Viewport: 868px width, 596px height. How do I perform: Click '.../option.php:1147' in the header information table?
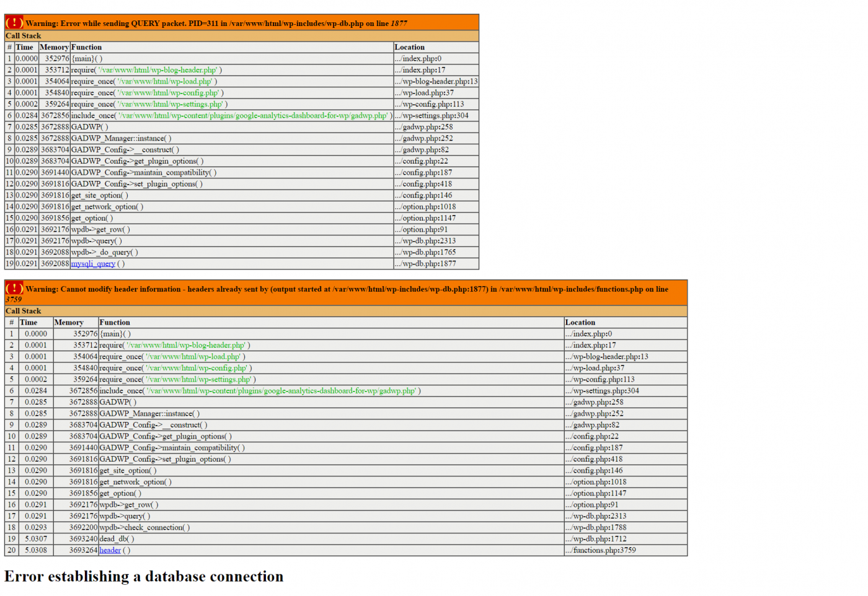click(x=596, y=494)
